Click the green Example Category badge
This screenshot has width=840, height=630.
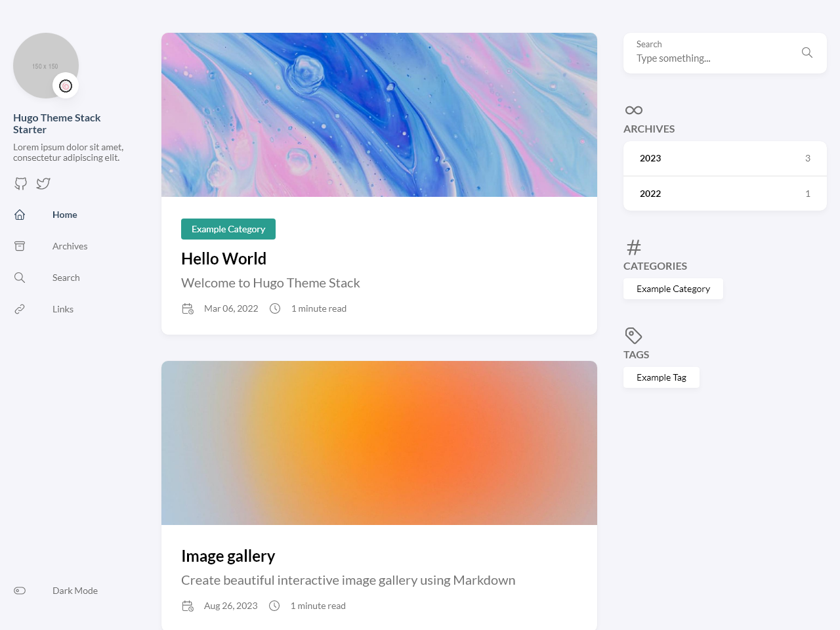pos(228,229)
